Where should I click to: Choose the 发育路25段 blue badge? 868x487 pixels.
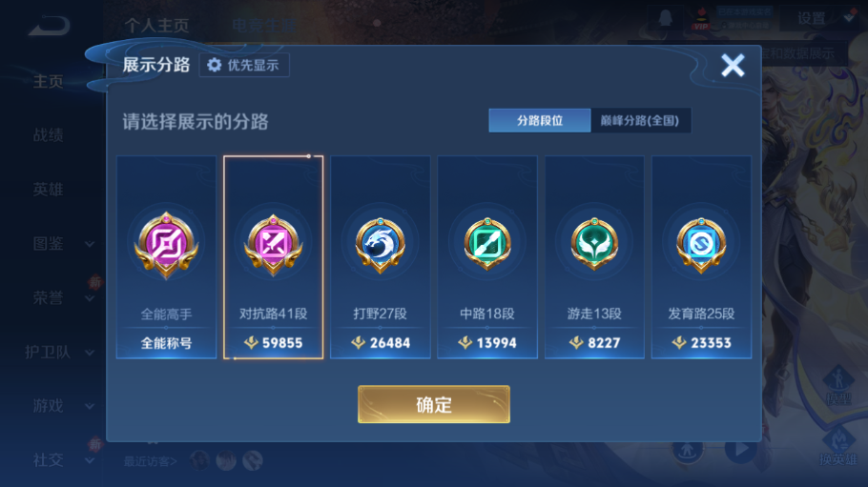(x=701, y=244)
